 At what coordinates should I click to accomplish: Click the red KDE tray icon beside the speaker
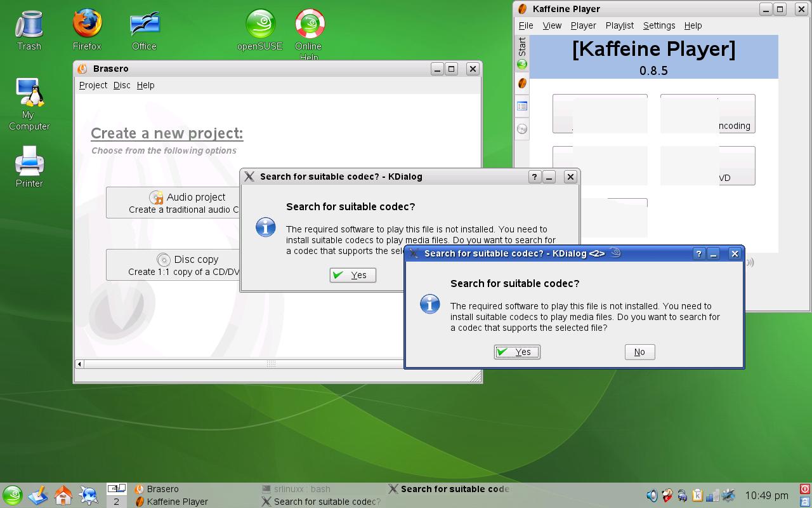point(667,495)
